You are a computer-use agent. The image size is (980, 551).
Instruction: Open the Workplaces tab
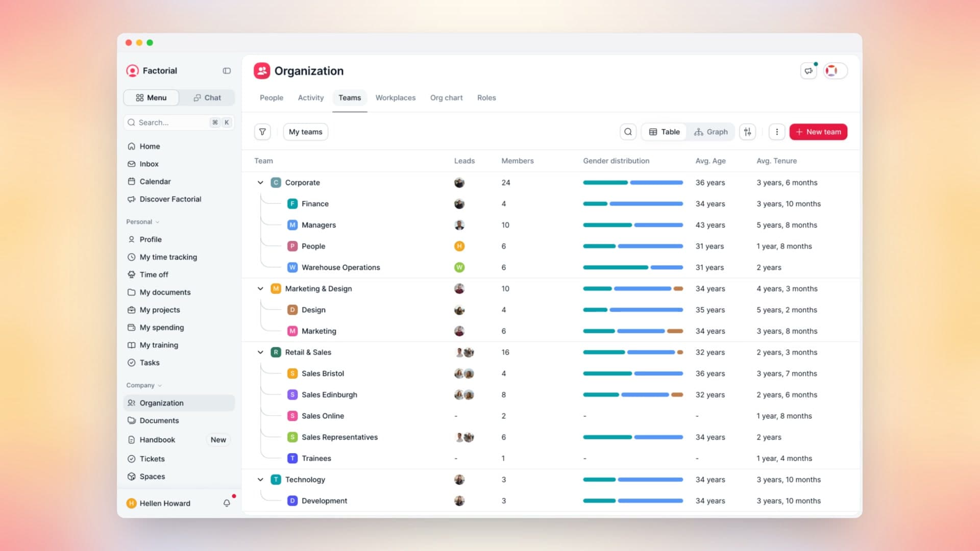(396, 98)
